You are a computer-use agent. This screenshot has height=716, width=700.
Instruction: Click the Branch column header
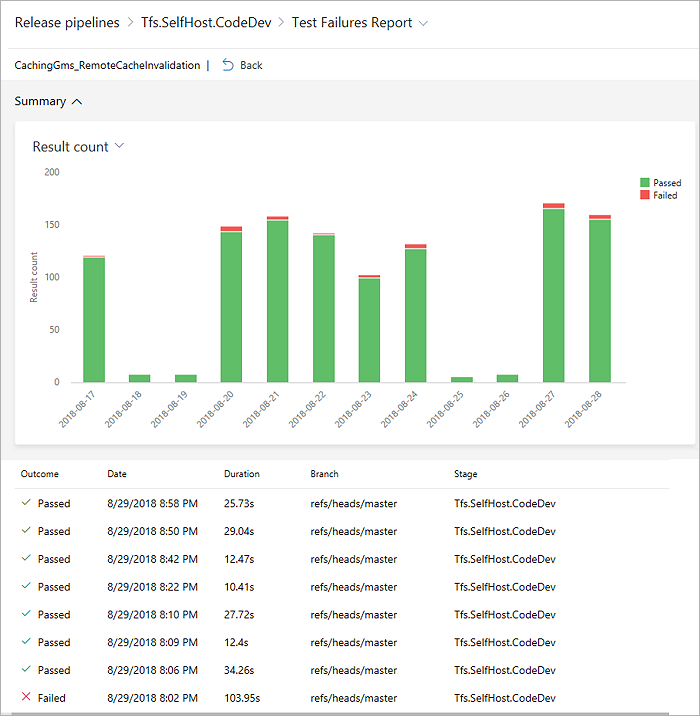pyautogui.click(x=326, y=474)
